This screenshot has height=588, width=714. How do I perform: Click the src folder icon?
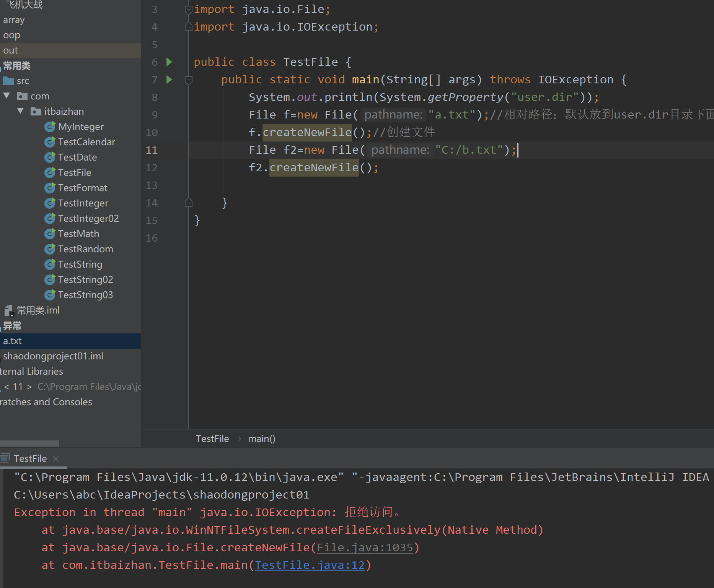(8, 81)
